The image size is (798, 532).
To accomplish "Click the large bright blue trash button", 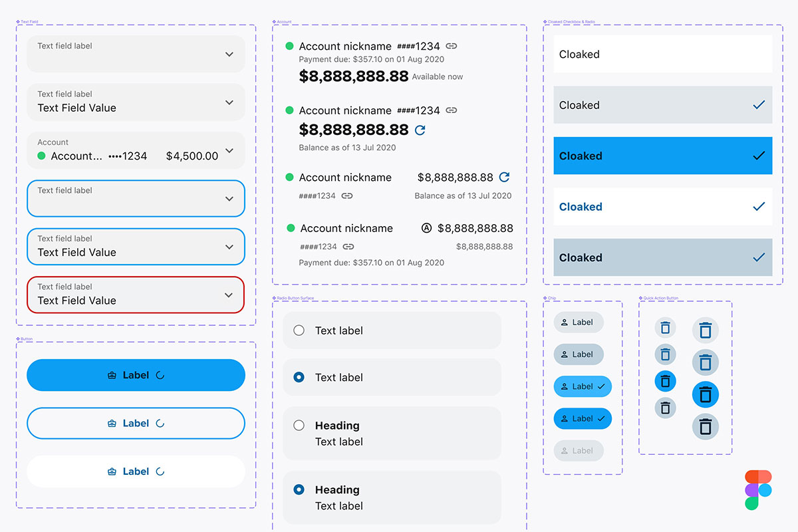I will [x=706, y=394].
